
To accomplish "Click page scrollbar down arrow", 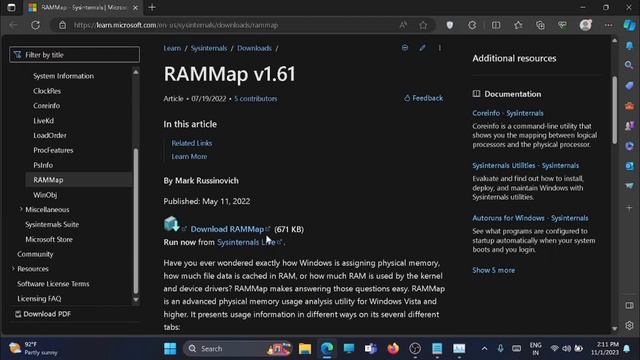I will coord(615,329).
